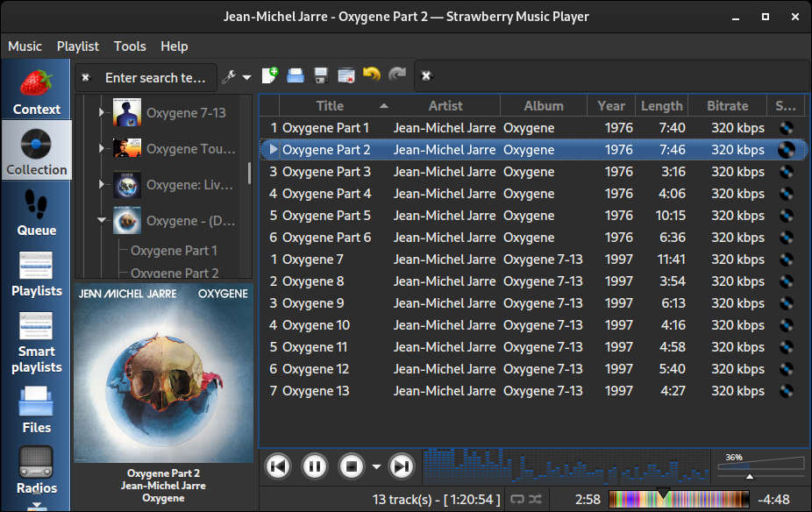Clear the collection search field
The width and height of the screenshot is (812, 512).
pyautogui.click(x=86, y=78)
